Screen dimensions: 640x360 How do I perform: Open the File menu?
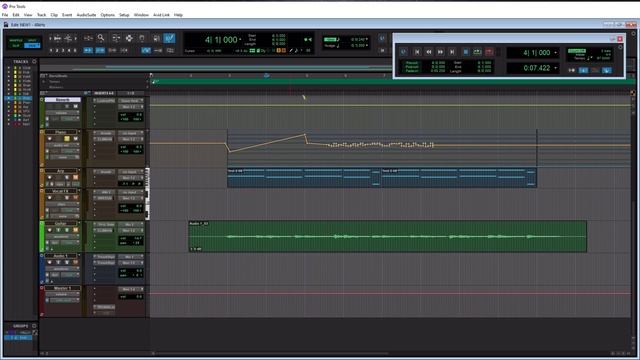5,15
